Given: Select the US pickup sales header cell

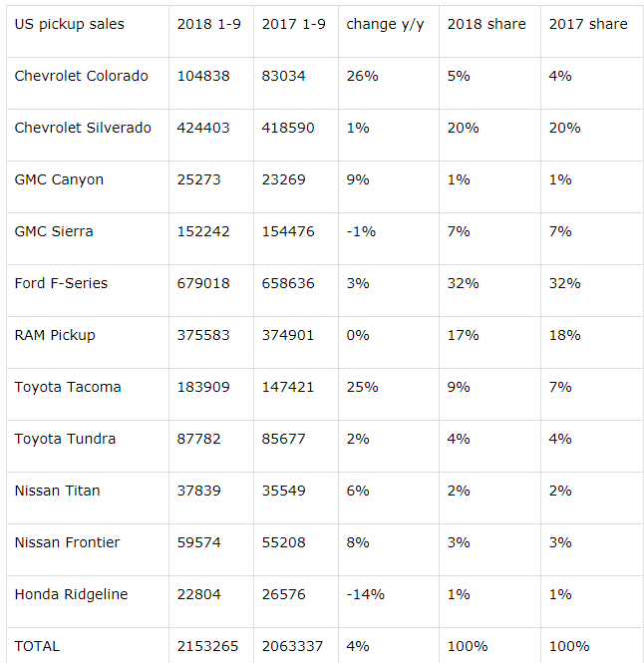Looking at the screenshot, I should pos(70,24).
